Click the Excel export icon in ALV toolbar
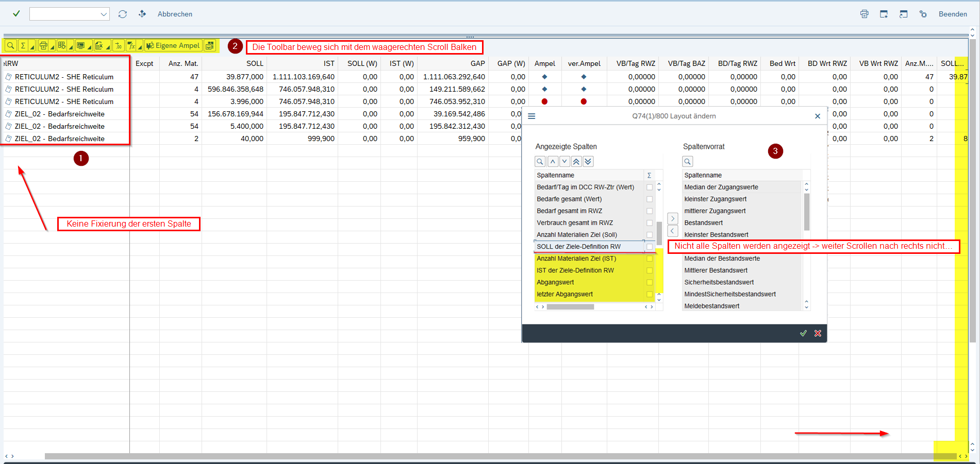The image size is (980, 464). pyautogui.click(x=99, y=46)
